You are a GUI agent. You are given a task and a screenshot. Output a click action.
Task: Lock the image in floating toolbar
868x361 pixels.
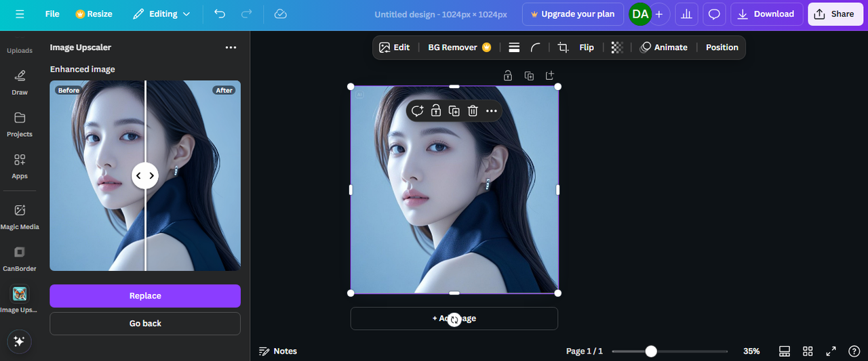coord(436,111)
